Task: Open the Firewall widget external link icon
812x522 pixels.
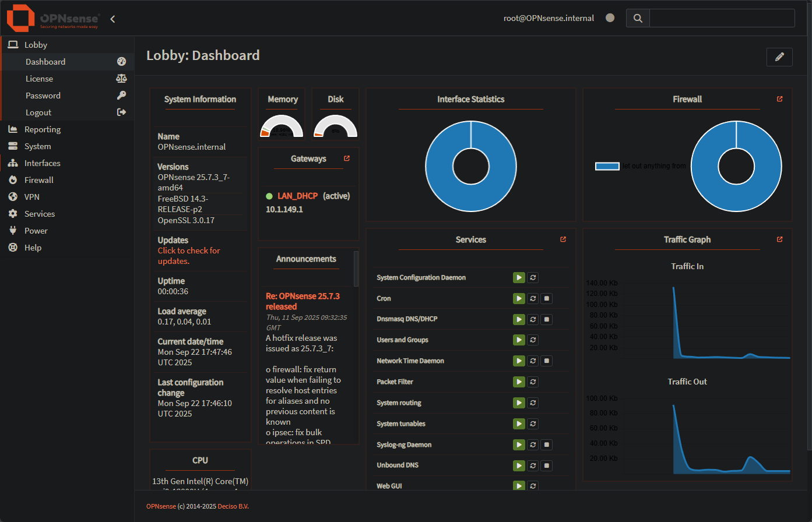Action: pyautogui.click(x=779, y=98)
